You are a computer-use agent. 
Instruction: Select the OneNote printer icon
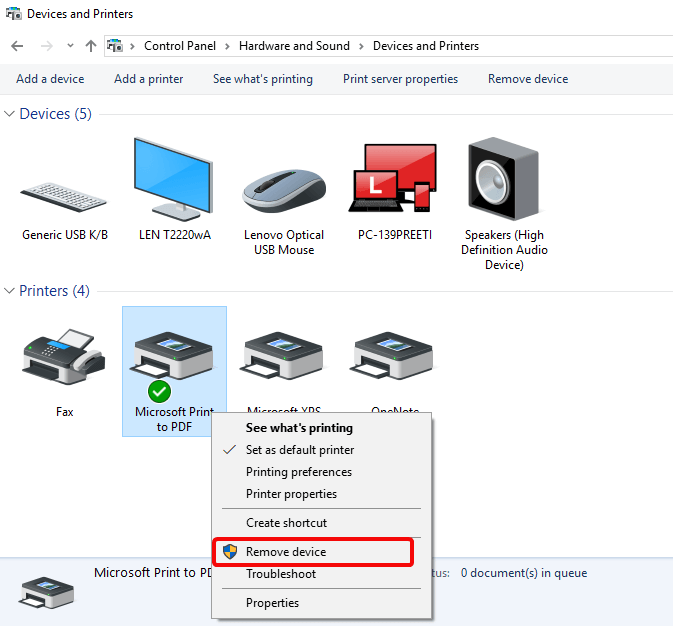click(393, 356)
